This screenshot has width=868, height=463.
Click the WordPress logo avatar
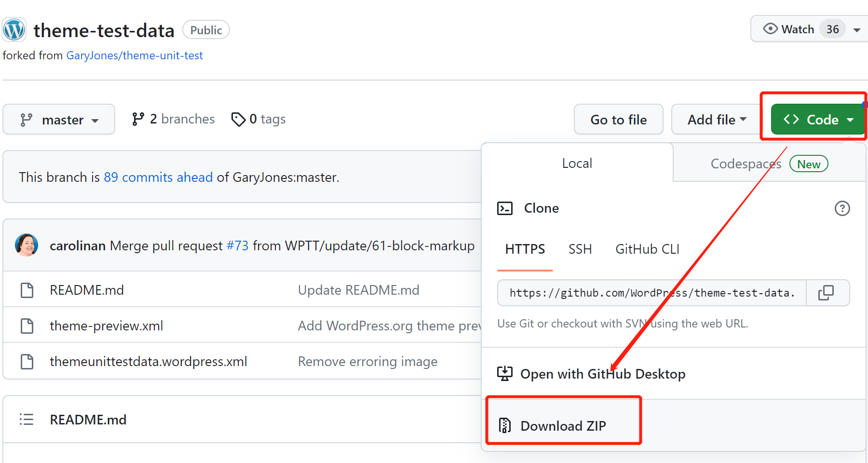coord(14,30)
